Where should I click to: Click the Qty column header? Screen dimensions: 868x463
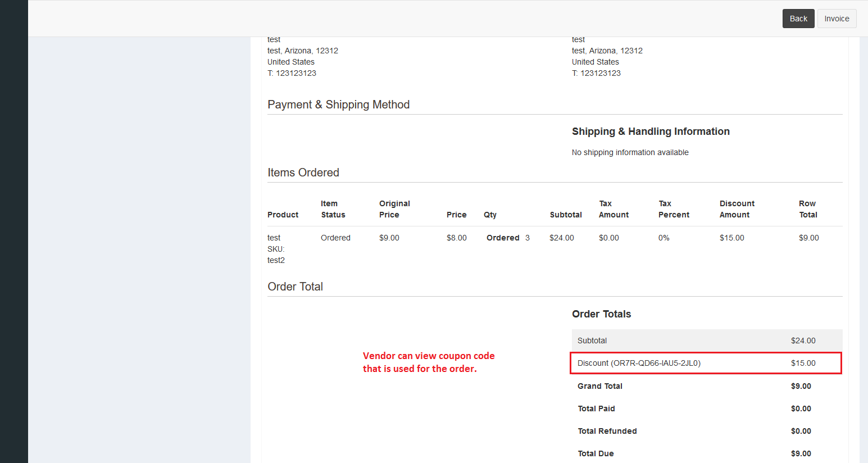[489, 215]
